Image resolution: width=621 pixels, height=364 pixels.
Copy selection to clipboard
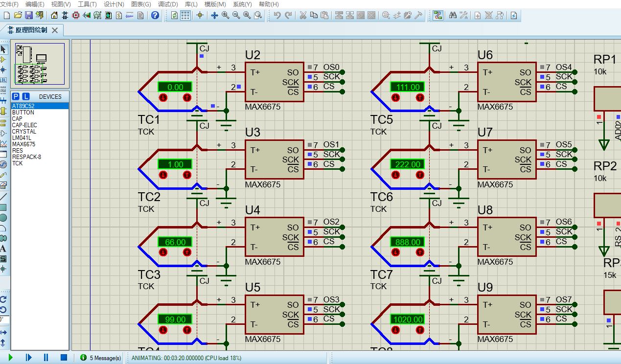click(314, 15)
